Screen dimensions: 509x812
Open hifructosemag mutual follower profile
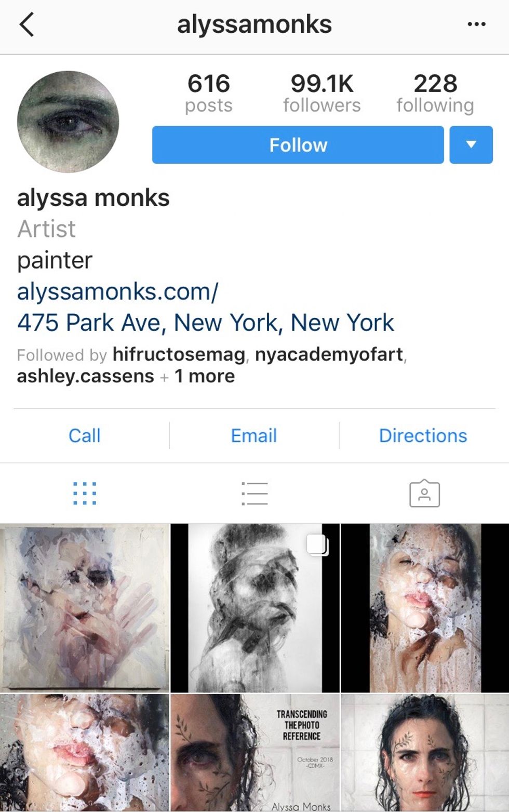(x=179, y=354)
